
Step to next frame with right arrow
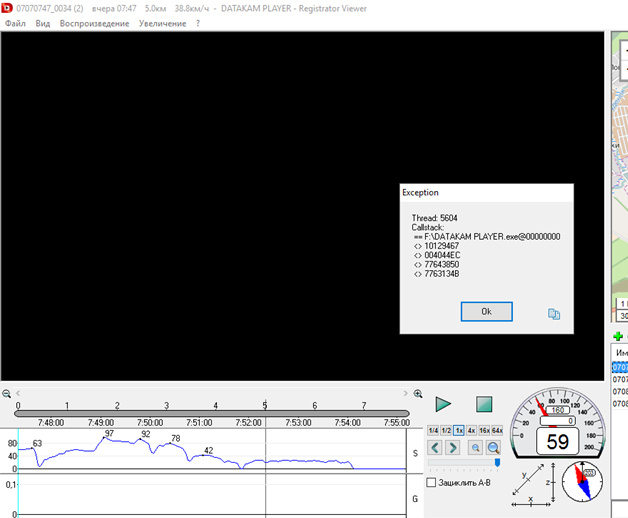coord(453,448)
